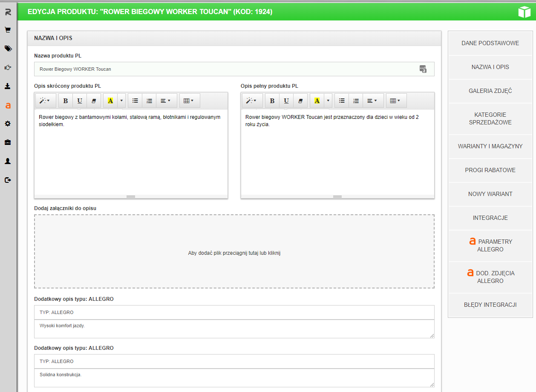The image size is (536, 392).
Task: Click the PARAMETRY ALLEGRO button
Action: pyautogui.click(x=490, y=245)
